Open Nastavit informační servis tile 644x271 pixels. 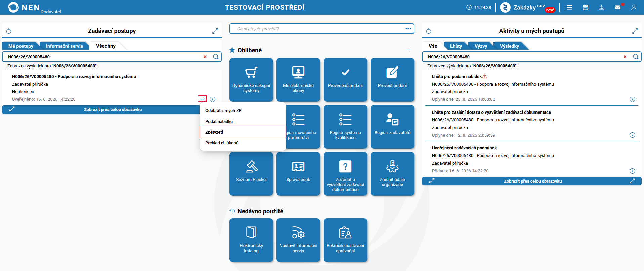point(298,240)
